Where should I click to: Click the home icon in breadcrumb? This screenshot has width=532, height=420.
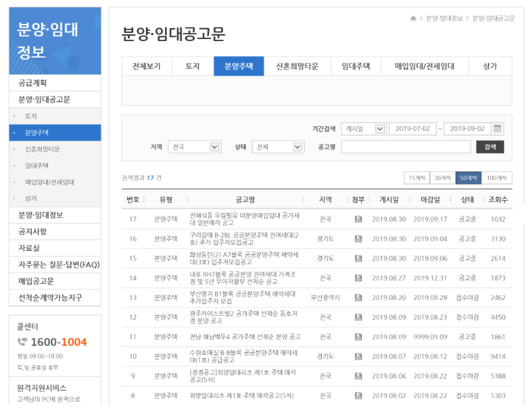413,18
